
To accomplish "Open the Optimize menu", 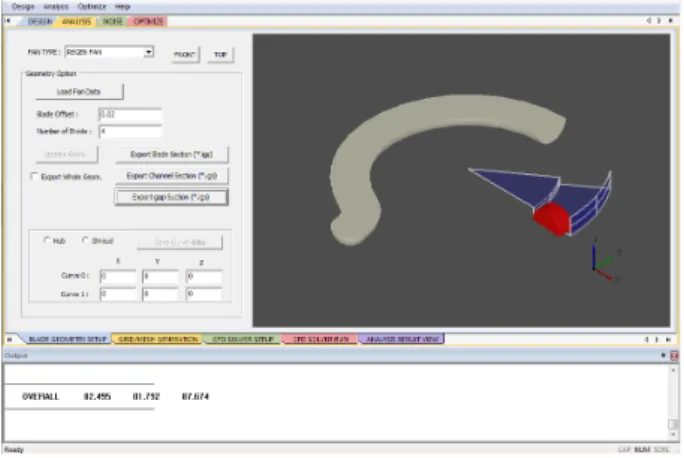I will coord(92,7).
